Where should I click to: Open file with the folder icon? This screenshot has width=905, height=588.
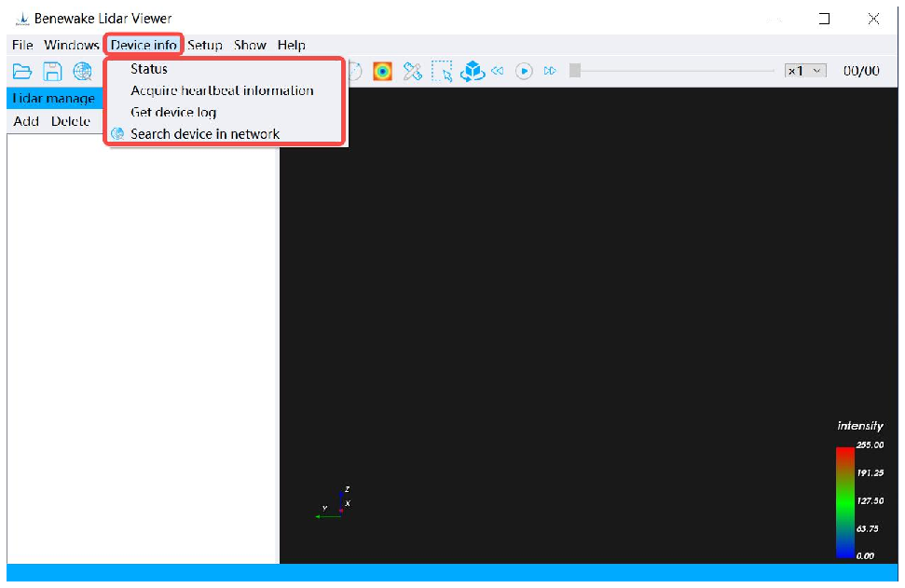[22, 72]
